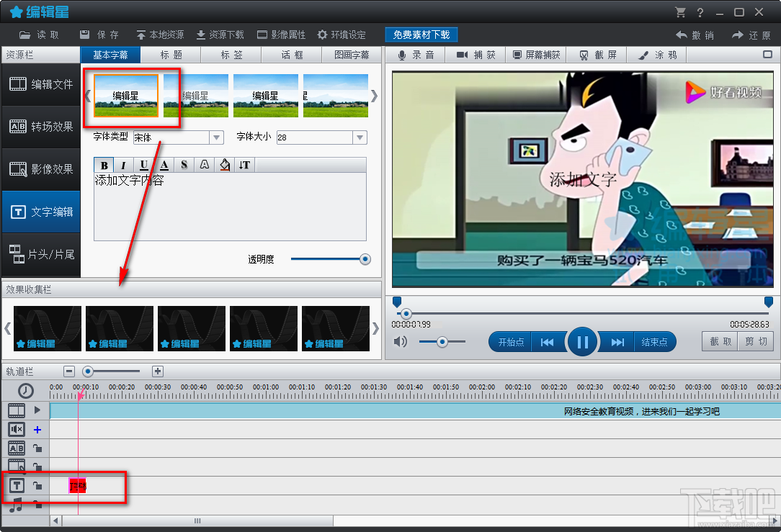Screen dimensions: 781x532
Task: Mute the preview with the speaker icon
Action: tap(401, 342)
